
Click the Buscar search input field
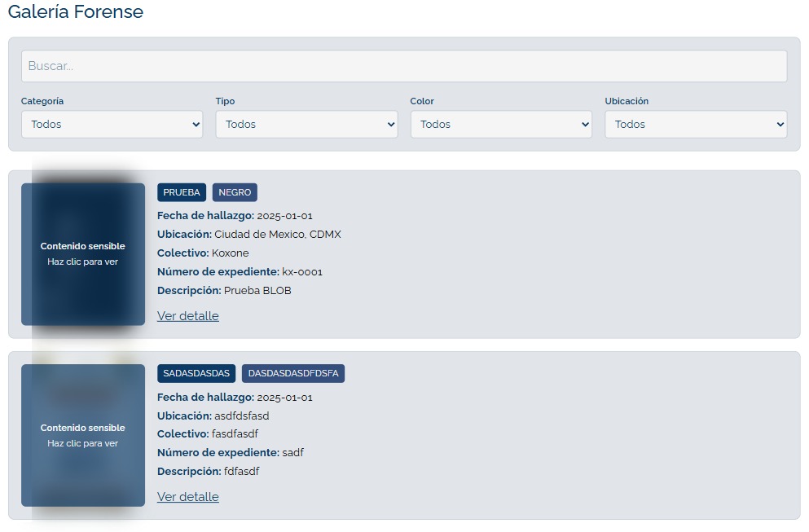(x=404, y=66)
